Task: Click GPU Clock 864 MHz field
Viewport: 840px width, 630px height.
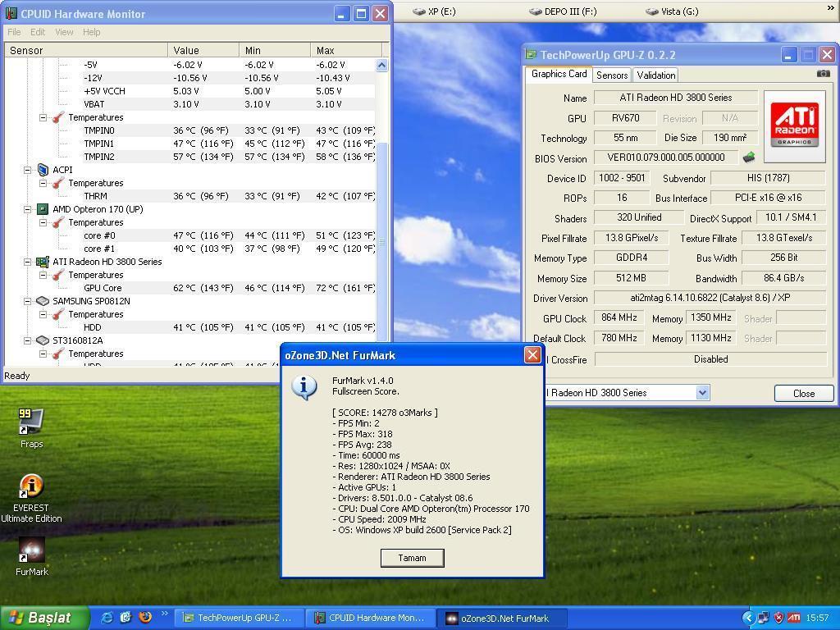Action: pyautogui.click(x=619, y=317)
